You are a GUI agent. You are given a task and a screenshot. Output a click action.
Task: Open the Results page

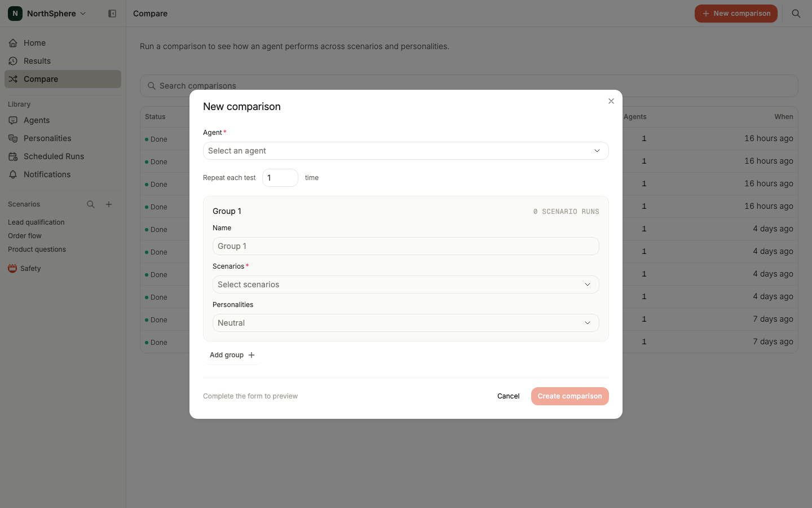click(x=63, y=61)
